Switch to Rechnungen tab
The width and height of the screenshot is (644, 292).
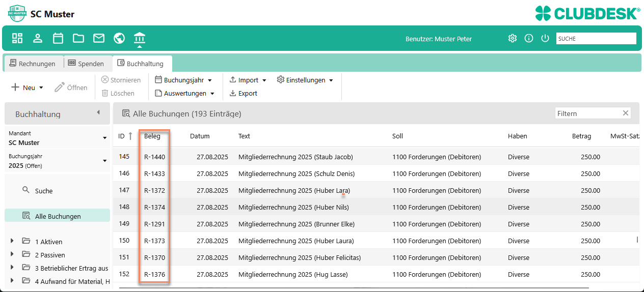[x=33, y=64]
